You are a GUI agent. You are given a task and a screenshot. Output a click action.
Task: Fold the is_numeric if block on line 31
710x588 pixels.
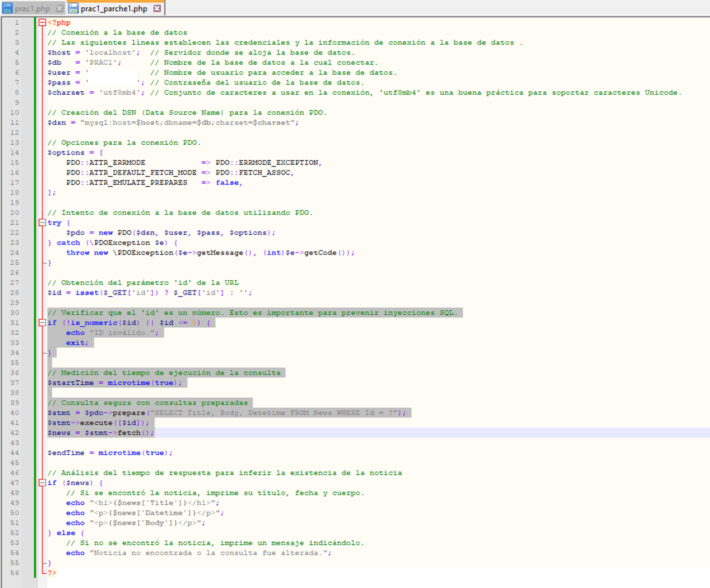click(x=42, y=323)
